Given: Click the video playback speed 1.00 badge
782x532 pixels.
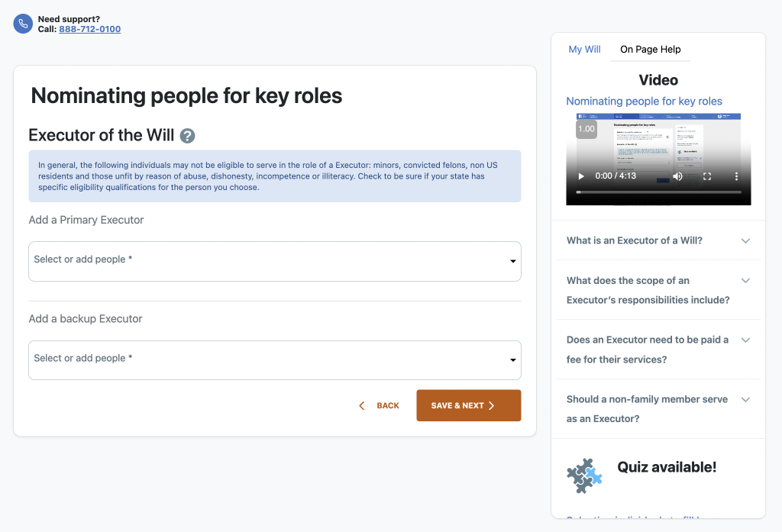Looking at the screenshot, I should 586,129.
